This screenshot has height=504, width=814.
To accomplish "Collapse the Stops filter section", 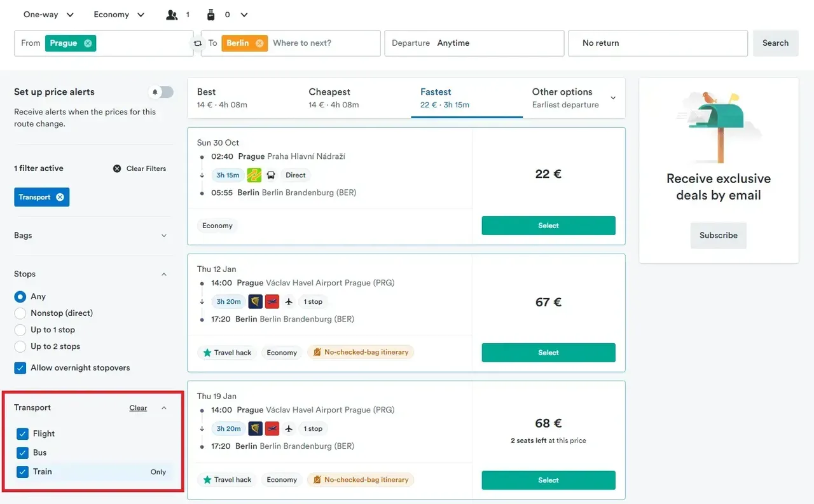I will [x=164, y=275].
